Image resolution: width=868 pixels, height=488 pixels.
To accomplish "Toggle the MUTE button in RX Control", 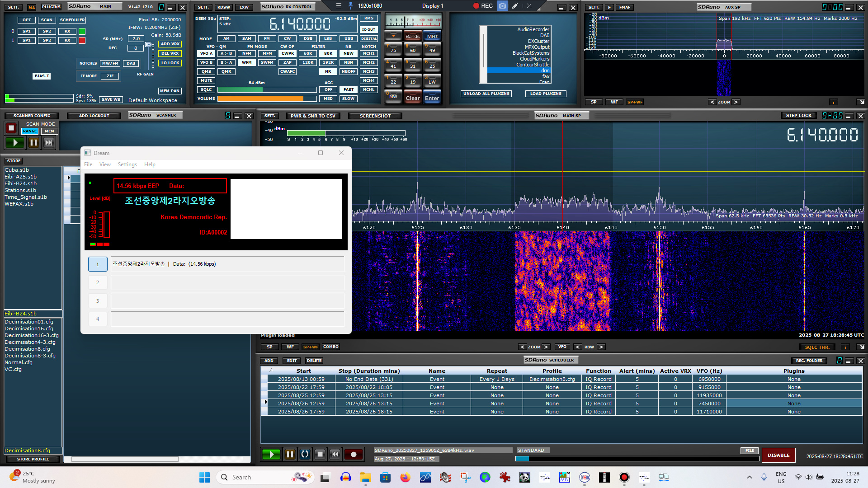I will pos(206,80).
